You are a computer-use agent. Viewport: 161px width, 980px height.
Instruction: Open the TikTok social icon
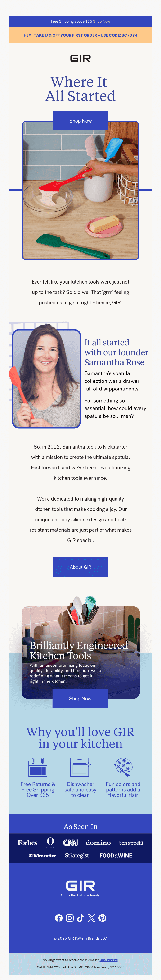pos(80,918)
